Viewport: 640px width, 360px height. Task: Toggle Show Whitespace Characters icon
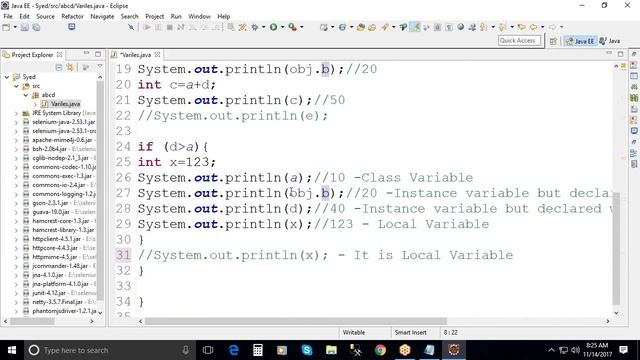(449, 27)
